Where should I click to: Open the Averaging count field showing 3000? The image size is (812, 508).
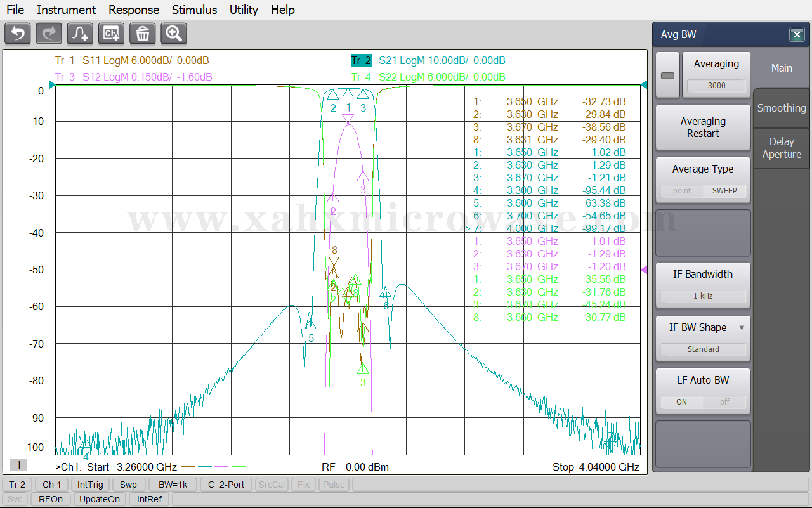click(x=716, y=86)
